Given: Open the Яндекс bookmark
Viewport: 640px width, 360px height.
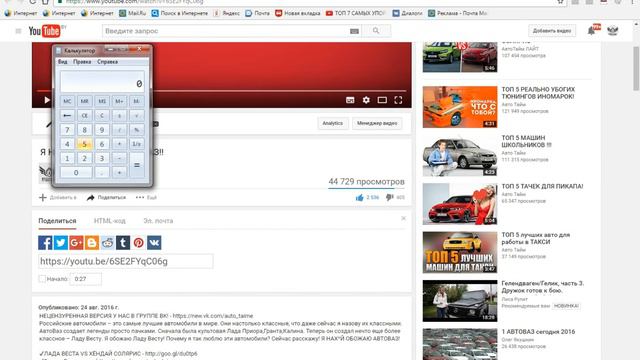Looking at the screenshot, I should [x=227, y=13].
